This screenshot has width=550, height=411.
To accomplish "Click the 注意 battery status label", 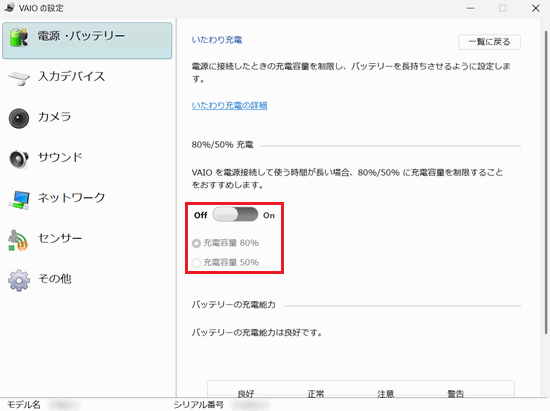I will (385, 394).
